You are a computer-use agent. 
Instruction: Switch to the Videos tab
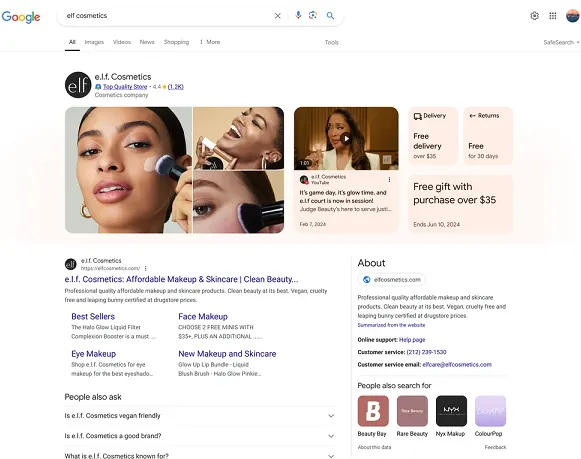(122, 42)
